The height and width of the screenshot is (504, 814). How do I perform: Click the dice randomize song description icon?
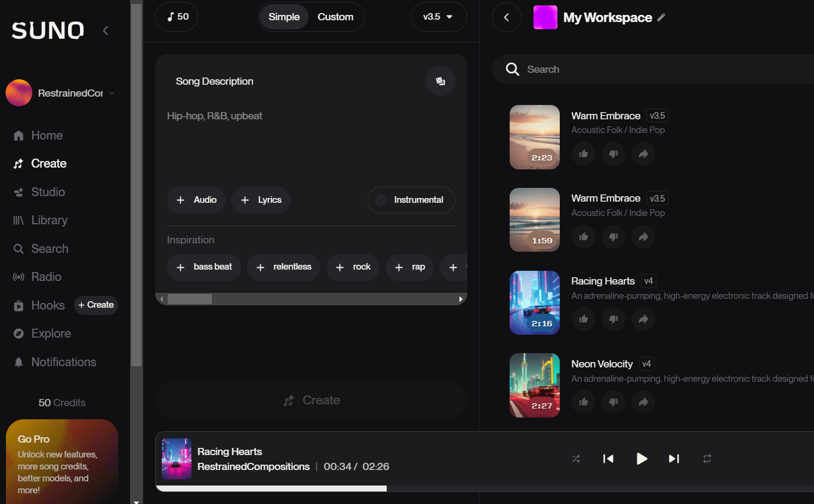[440, 81]
